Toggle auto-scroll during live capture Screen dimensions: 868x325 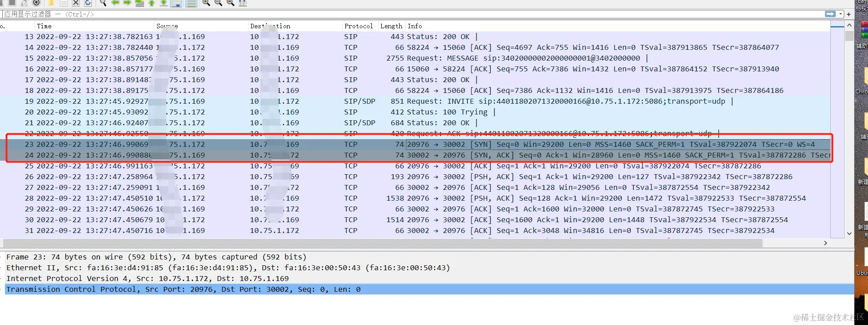tap(176, 3)
